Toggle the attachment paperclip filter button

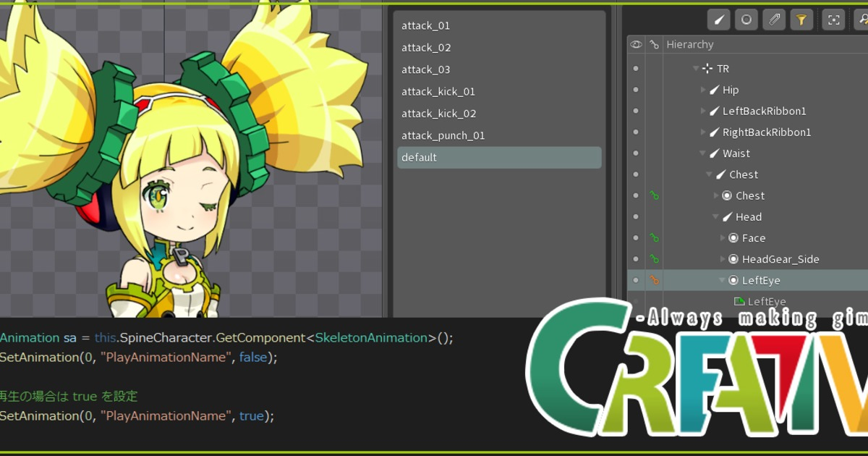(x=774, y=20)
